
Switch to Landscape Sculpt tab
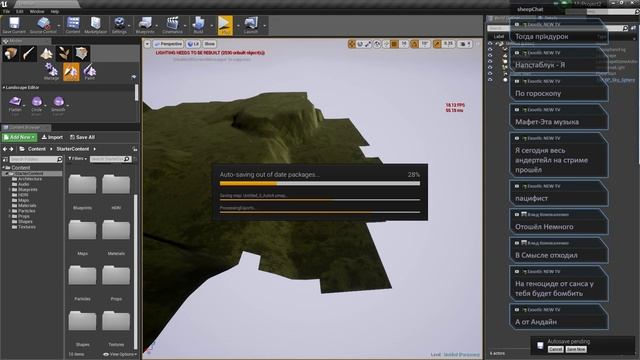(71, 72)
